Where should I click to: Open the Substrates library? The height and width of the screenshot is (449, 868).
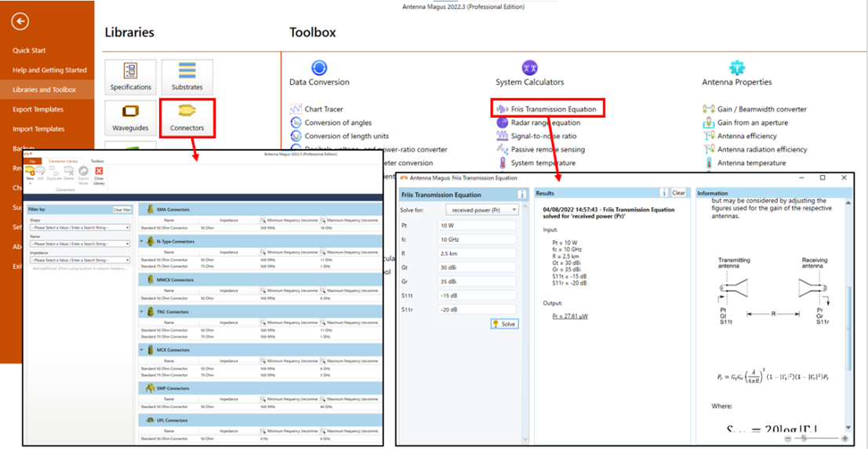187,77
